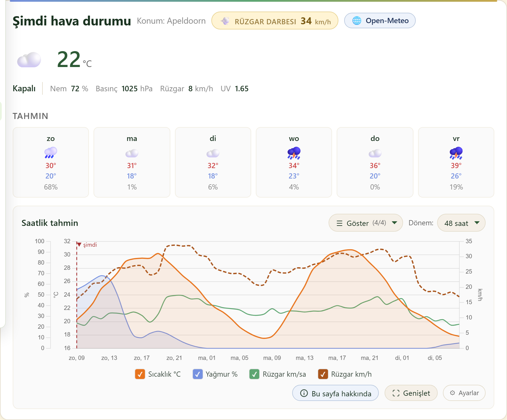Click the di, 05 x-axis label

pos(435,358)
